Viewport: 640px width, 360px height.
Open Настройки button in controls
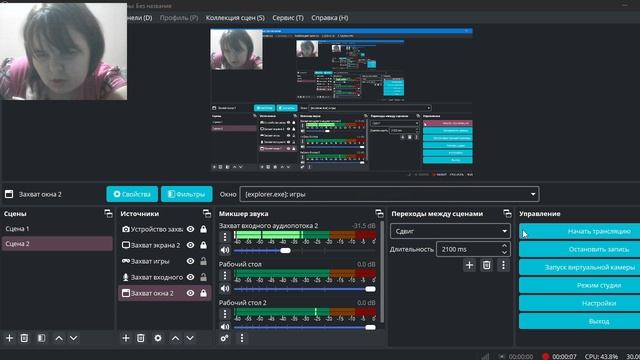point(580,303)
